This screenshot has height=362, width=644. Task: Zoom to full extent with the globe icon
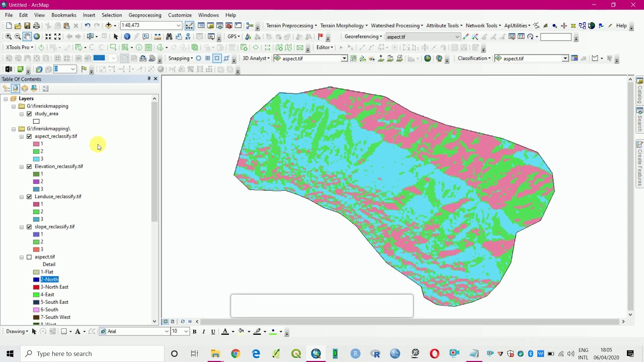point(37,37)
